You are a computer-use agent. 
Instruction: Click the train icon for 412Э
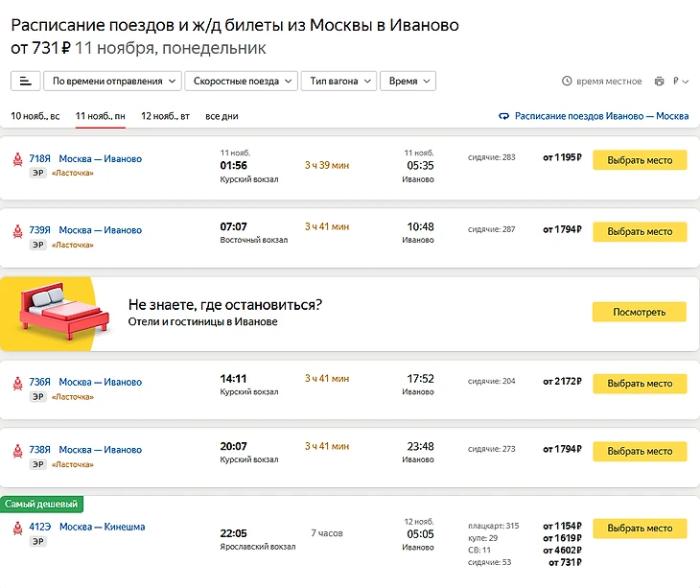(x=17, y=528)
